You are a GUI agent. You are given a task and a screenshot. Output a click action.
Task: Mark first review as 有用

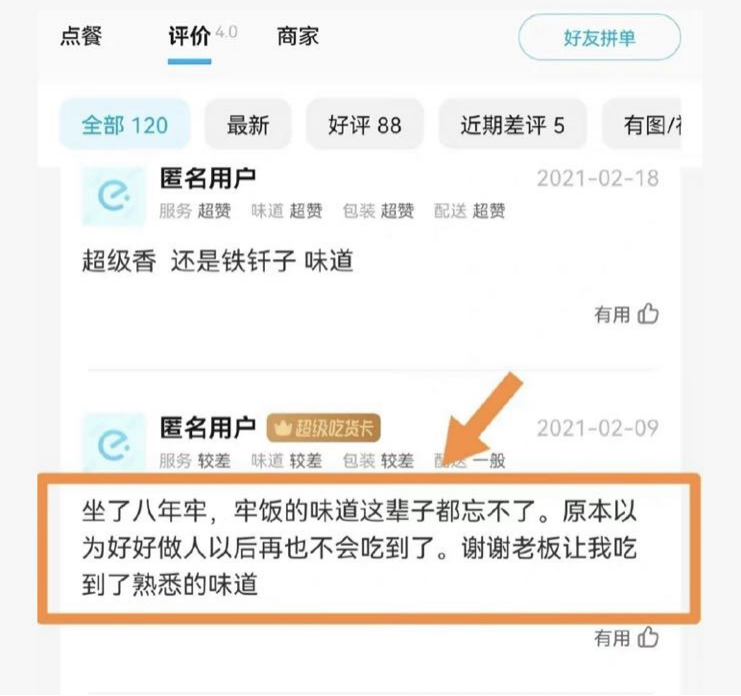point(626,314)
